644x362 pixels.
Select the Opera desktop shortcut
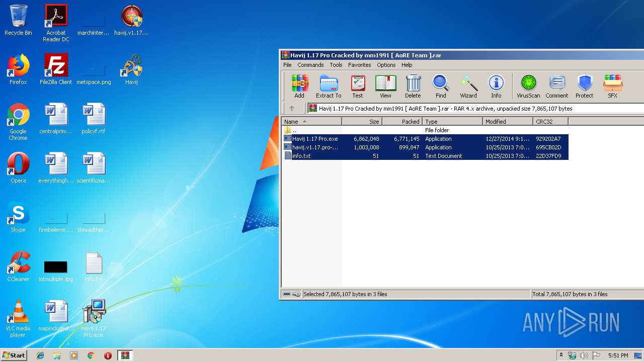(18, 168)
